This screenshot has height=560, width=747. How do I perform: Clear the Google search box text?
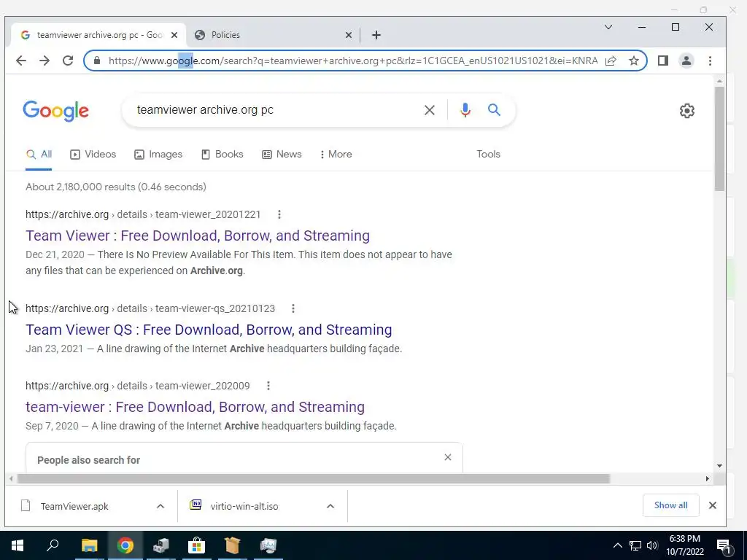tap(429, 110)
